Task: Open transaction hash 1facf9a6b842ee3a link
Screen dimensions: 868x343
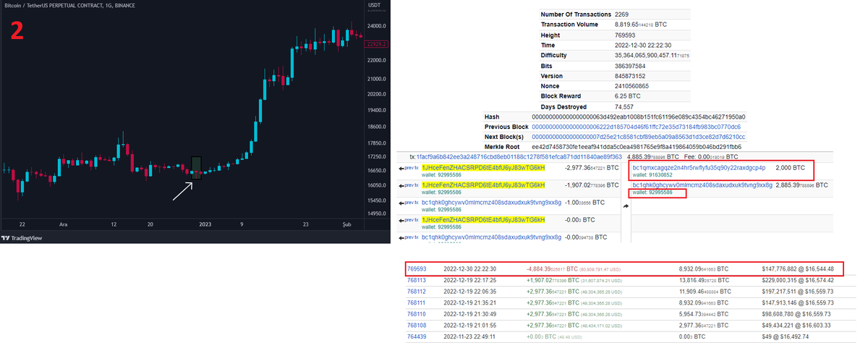Action: 519,156
